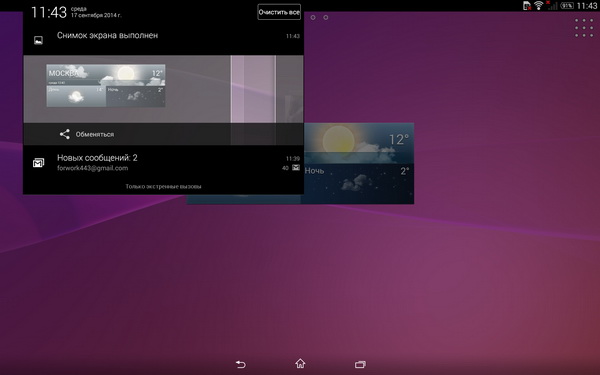Image resolution: width=600 pixels, height=375 pixels.
Task: Tap the small mail count icon
Action: coord(296,168)
